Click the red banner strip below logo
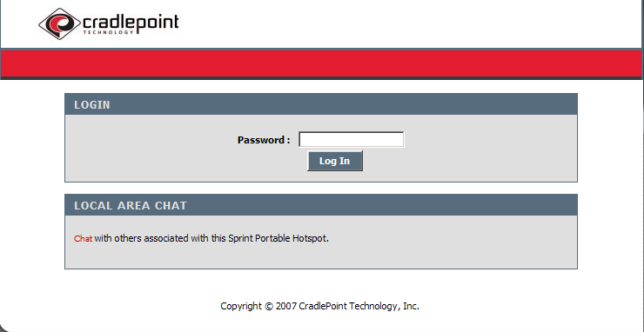 coord(321,63)
